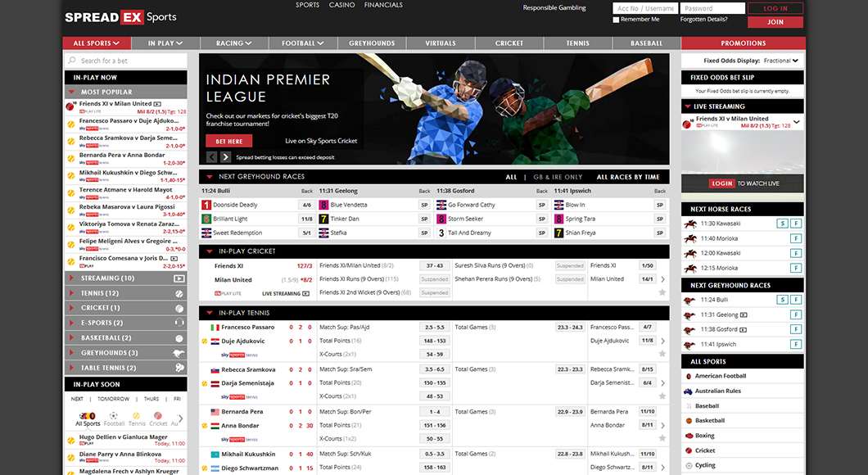Select the All Sports icon under In-Play Soon

click(x=88, y=416)
